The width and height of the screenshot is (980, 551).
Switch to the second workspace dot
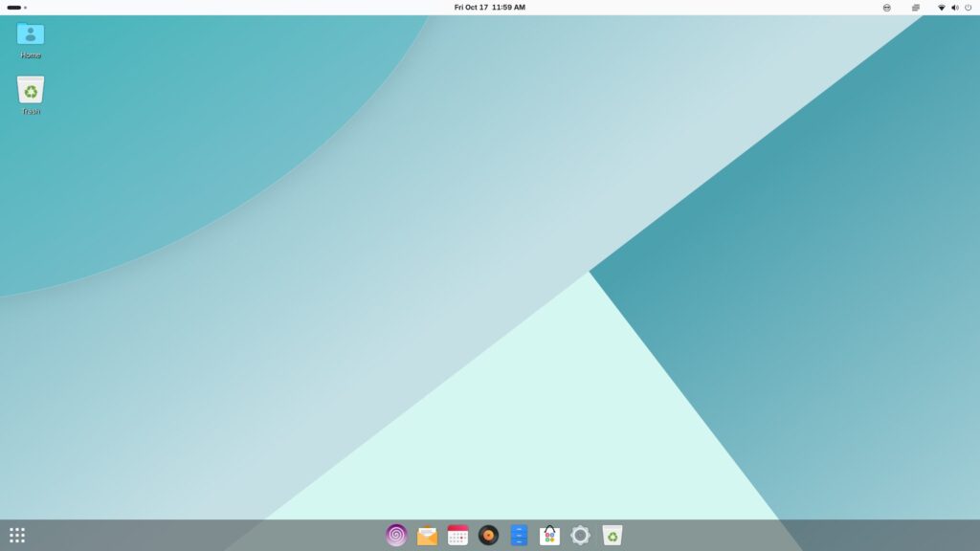coord(26,7)
